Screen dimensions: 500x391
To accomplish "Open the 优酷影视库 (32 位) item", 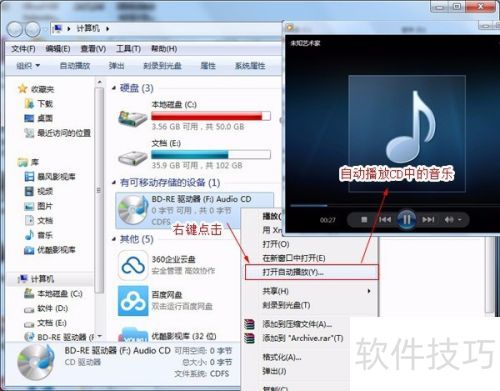I will [184, 336].
